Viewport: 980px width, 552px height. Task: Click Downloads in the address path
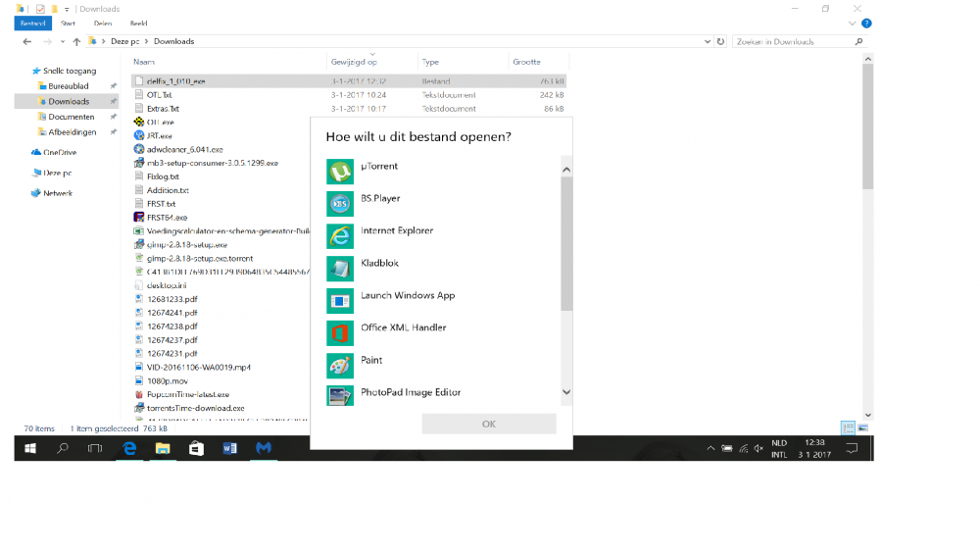tap(173, 41)
